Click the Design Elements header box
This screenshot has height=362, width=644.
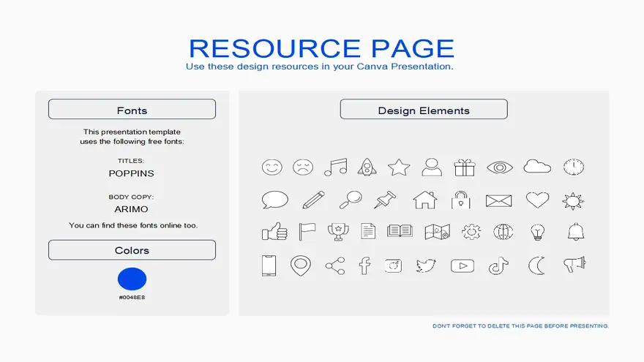coord(424,109)
